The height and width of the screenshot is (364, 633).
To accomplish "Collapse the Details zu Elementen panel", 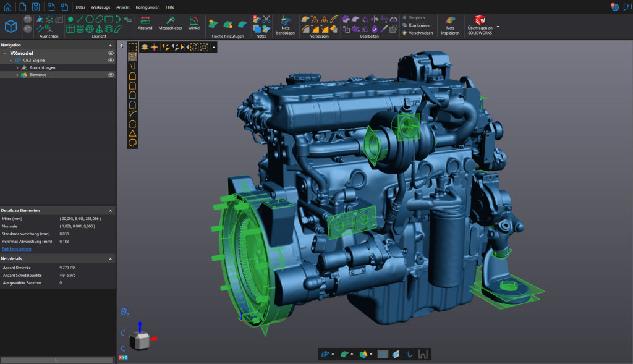I will coord(111,211).
